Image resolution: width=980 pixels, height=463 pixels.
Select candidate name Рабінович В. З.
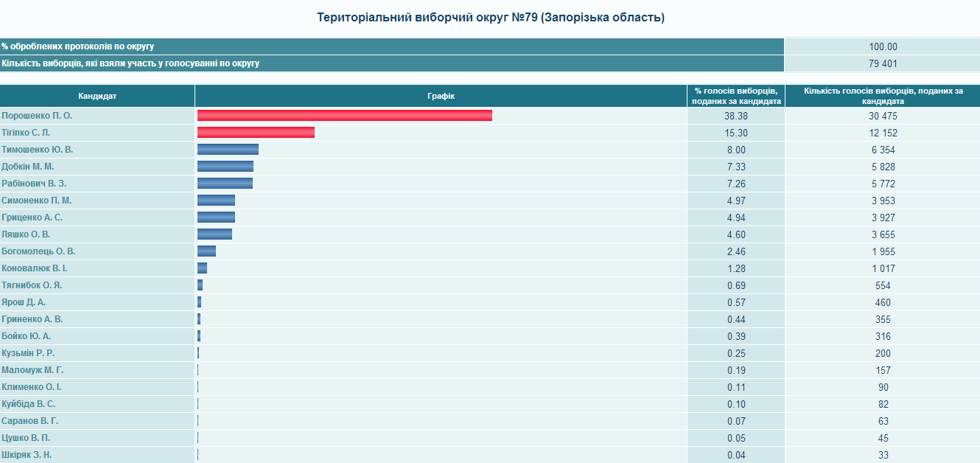[34, 184]
